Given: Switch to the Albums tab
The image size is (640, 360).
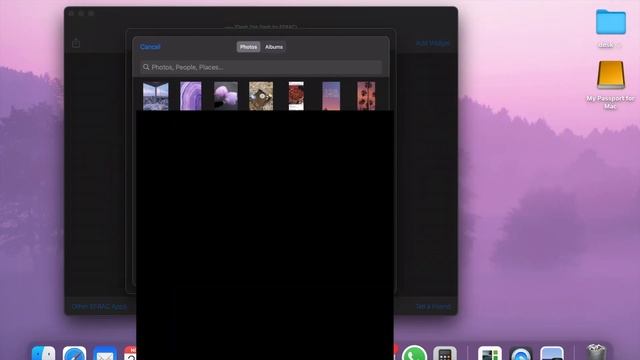Looking at the screenshot, I should [x=274, y=47].
